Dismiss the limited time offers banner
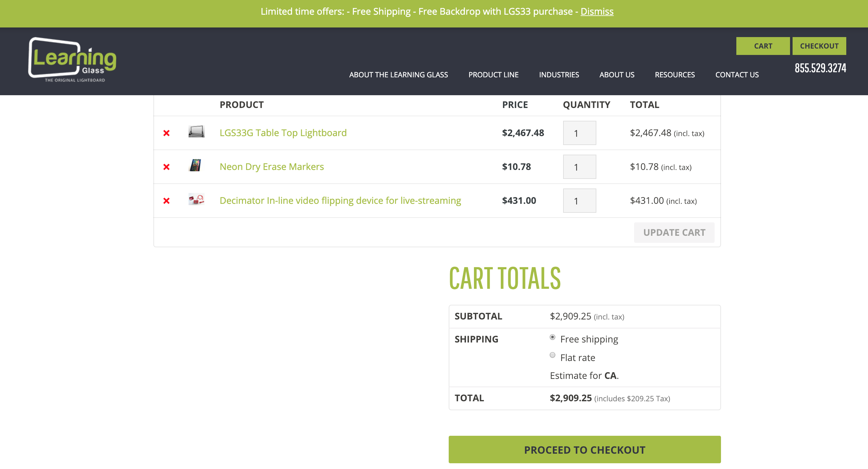Viewport: 868px width, 469px height. coord(597,12)
